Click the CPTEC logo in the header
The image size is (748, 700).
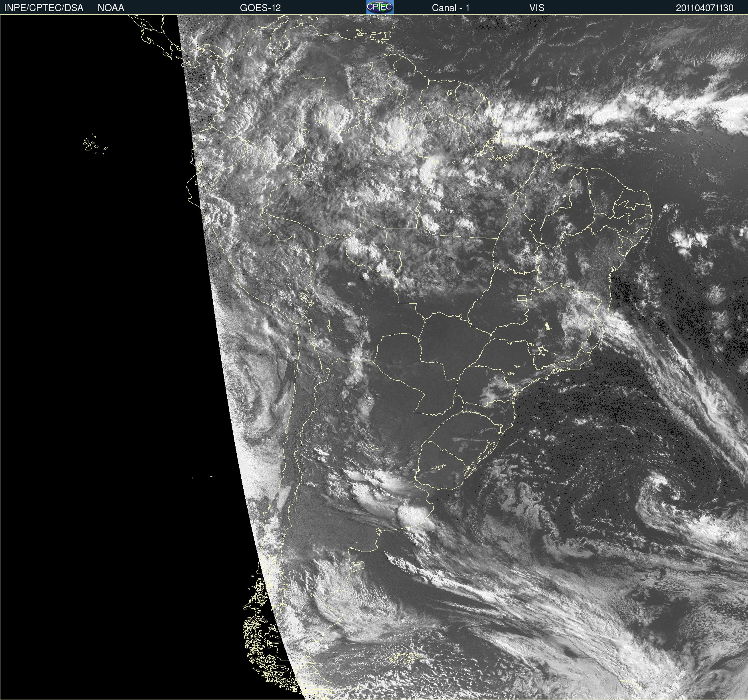(380, 7)
